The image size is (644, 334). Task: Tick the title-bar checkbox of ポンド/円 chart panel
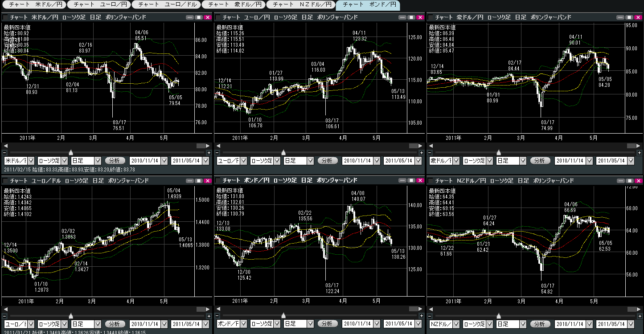click(218, 181)
